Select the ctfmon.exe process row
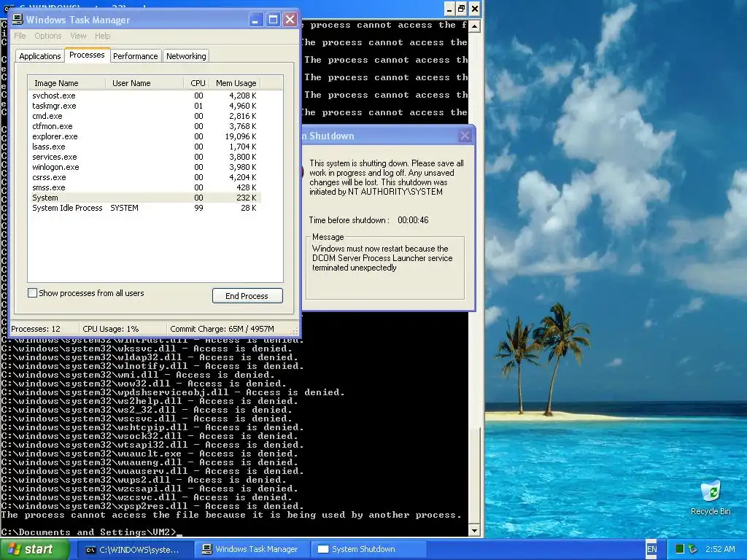The height and width of the screenshot is (560, 747). point(144,126)
